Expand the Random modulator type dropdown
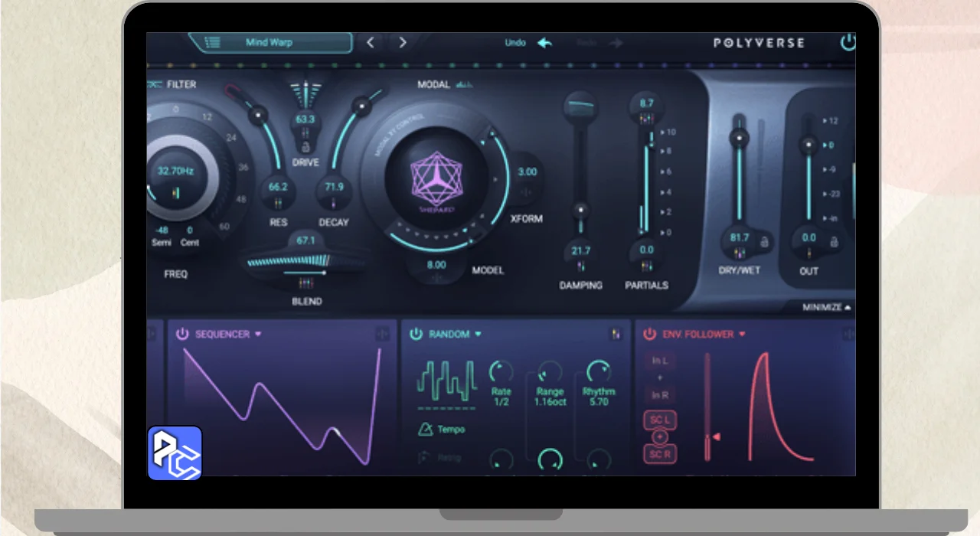 coord(478,335)
